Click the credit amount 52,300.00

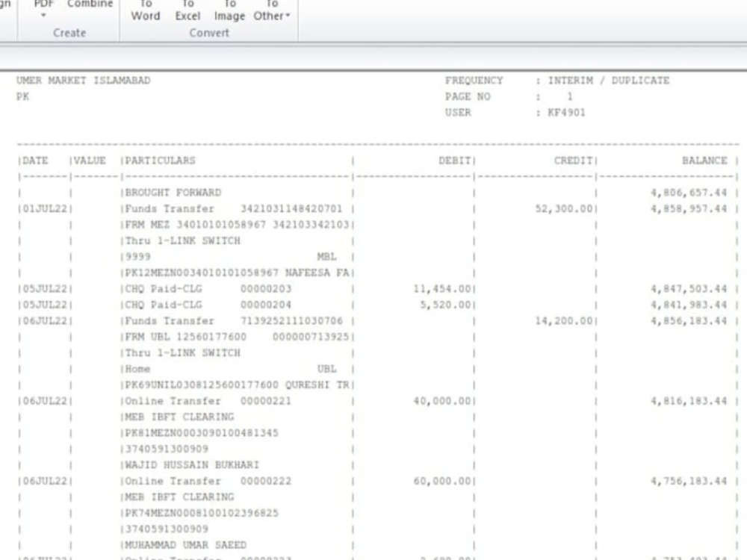click(564, 209)
